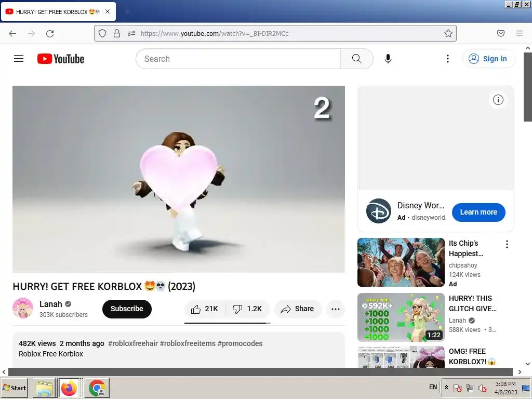The height and width of the screenshot is (399, 532).
Task: Click the address bar URL
Action: 215,33
